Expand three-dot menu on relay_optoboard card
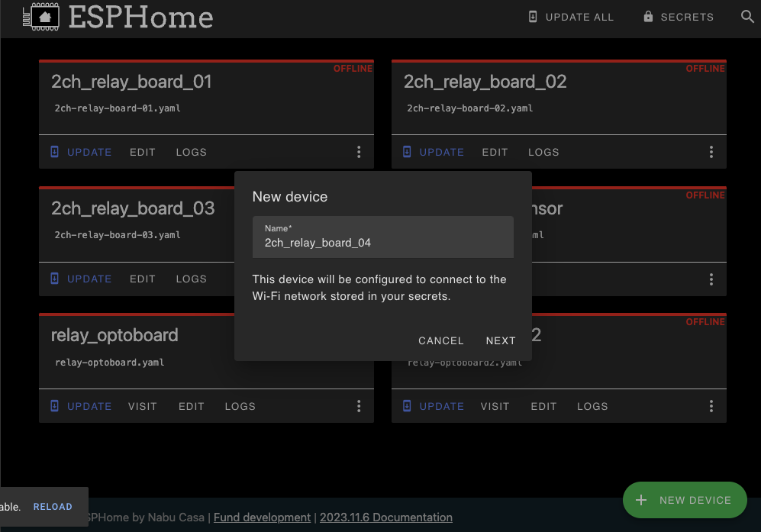 point(359,406)
